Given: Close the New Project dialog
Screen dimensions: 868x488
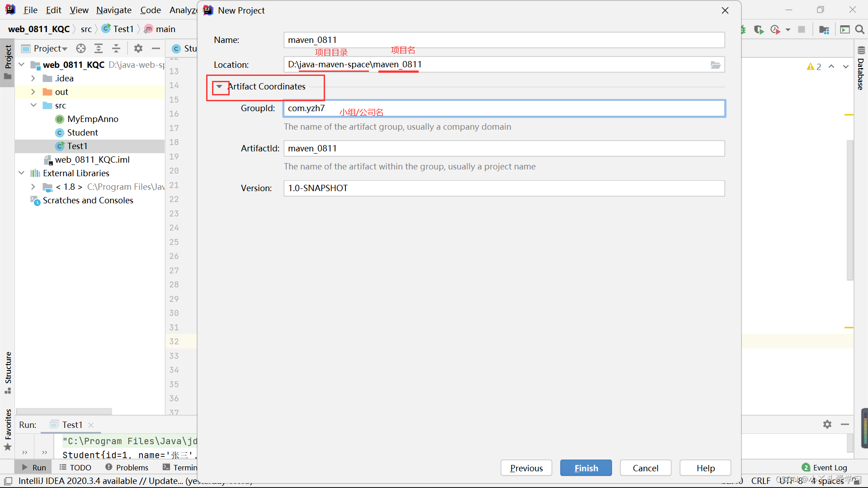Looking at the screenshot, I should [725, 10].
